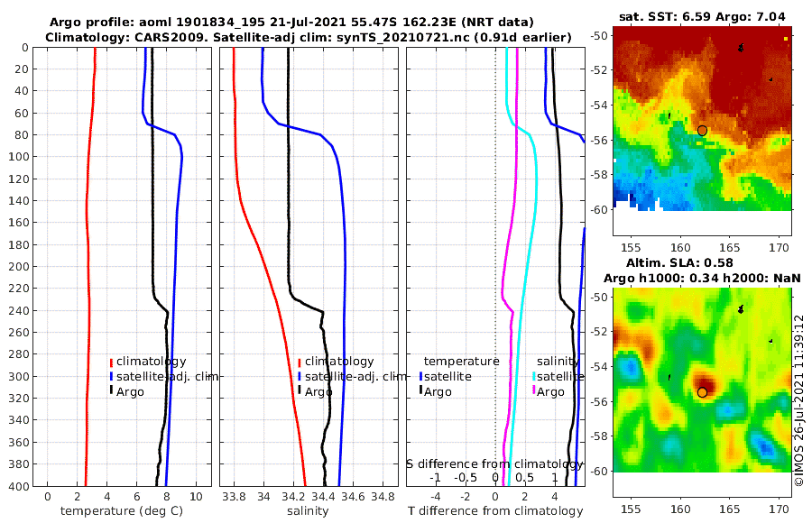
Task: Click T difference from climatology label
Action: [495, 511]
